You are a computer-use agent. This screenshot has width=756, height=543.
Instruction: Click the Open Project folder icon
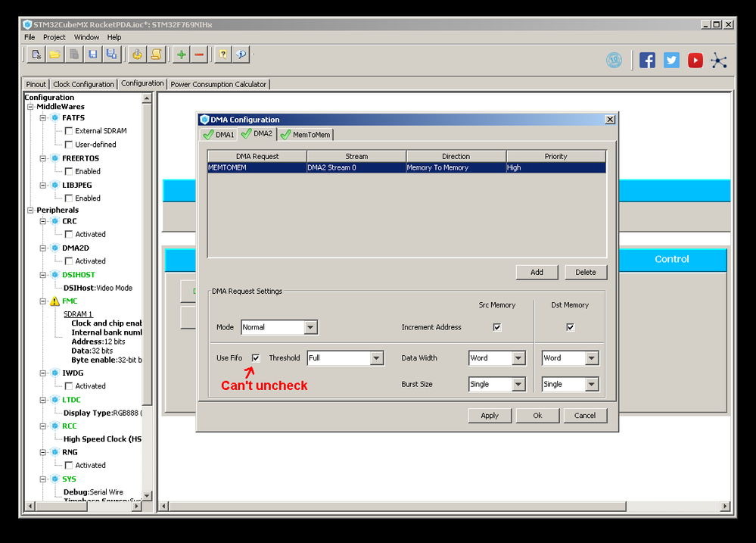(x=54, y=55)
